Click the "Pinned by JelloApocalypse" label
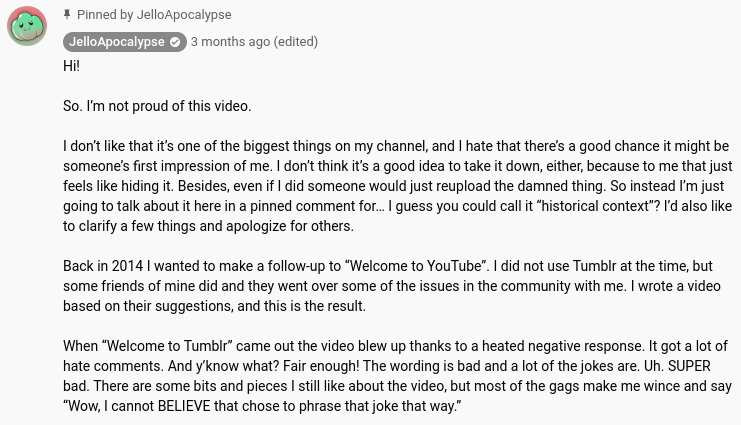The image size is (741, 425). 154,15
